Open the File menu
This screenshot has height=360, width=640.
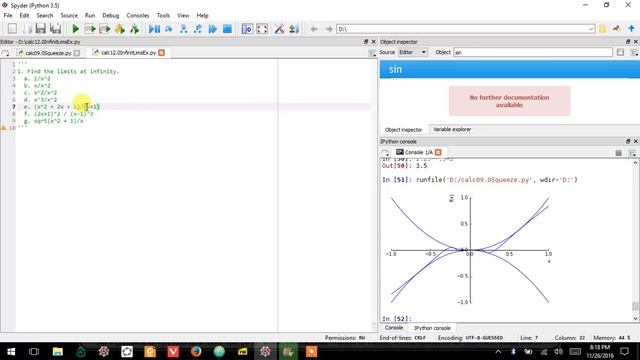(x=8, y=16)
